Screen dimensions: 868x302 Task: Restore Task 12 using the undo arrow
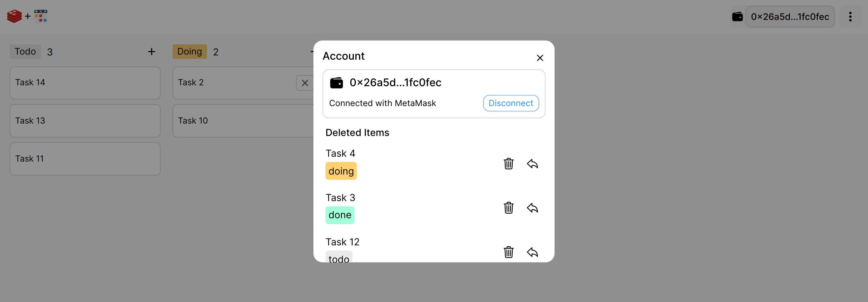point(532,252)
